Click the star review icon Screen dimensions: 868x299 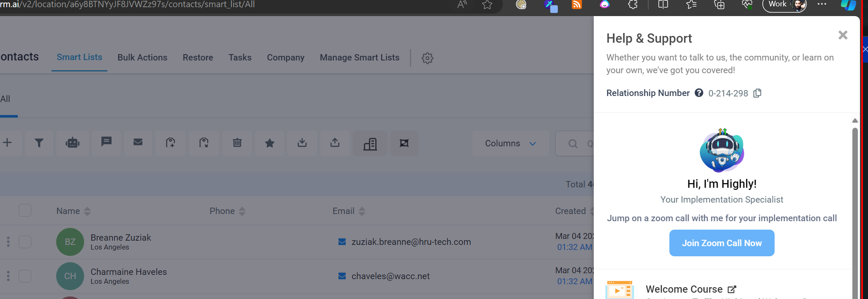[x=270, y=143]
